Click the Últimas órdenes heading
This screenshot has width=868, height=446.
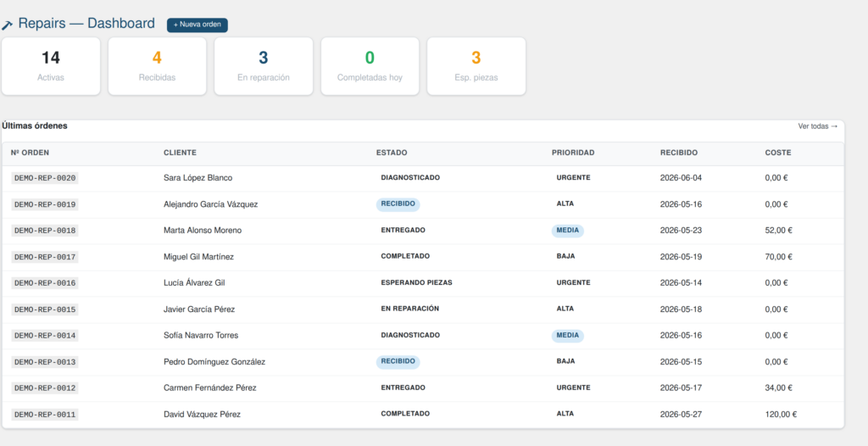coord(34,125)
